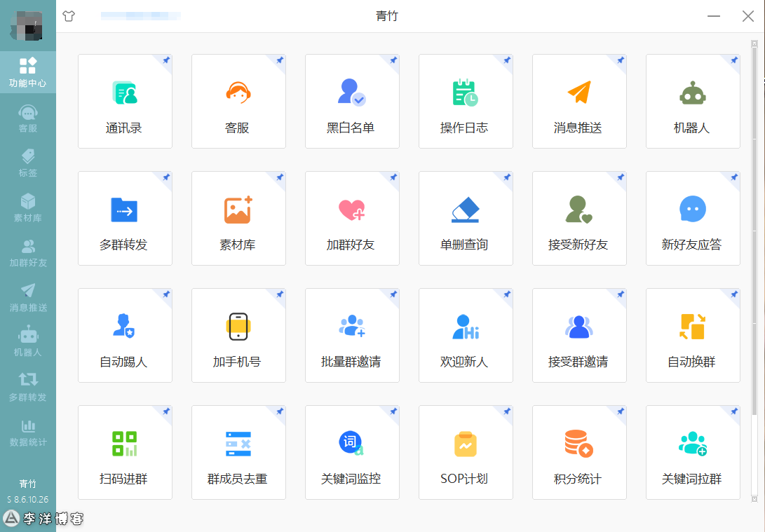Select 自动踢人 auto-kick feature

click(125, 335)
